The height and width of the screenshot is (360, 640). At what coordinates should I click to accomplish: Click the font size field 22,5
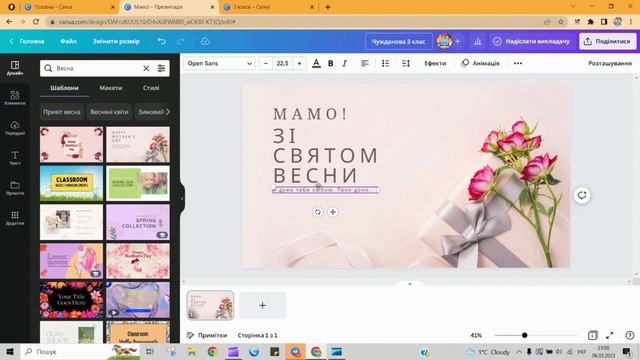[x=282, y=63]
